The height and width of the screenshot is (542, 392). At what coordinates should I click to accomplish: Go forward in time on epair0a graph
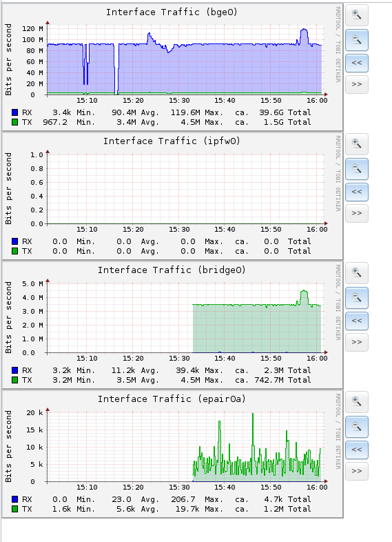point(357,471)
